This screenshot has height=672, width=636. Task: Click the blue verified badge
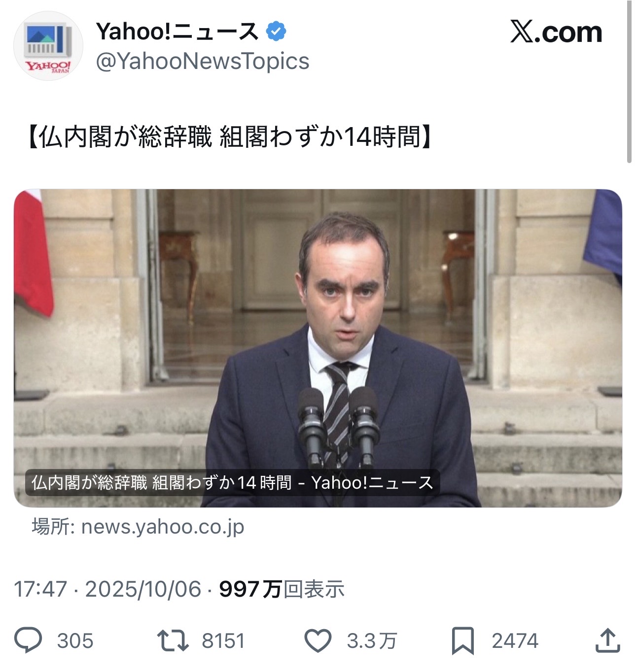276,32
